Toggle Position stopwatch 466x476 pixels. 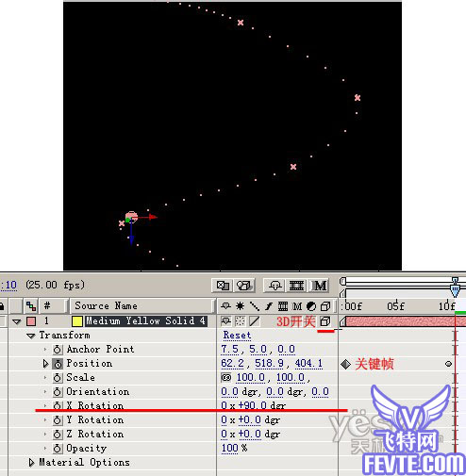pos(58,364)
